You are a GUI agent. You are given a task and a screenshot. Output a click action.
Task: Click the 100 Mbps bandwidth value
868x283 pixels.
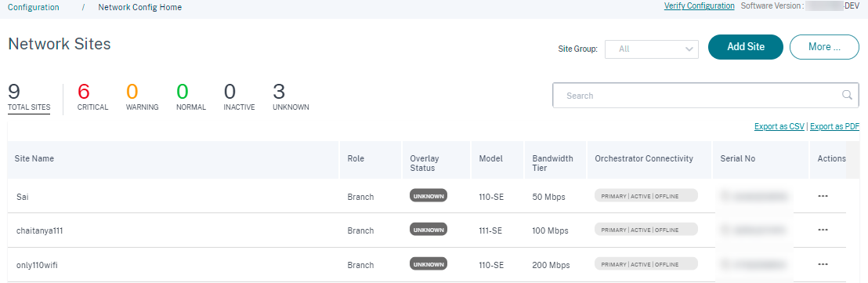tap(551, 231)
